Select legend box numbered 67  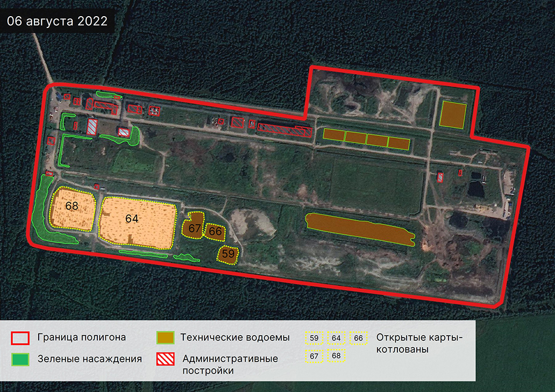315,356
